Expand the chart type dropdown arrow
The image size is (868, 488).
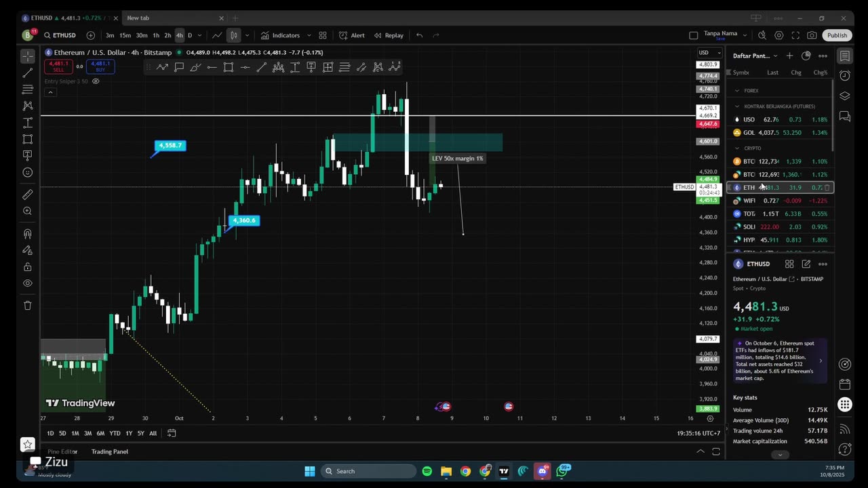click(247, 35)
